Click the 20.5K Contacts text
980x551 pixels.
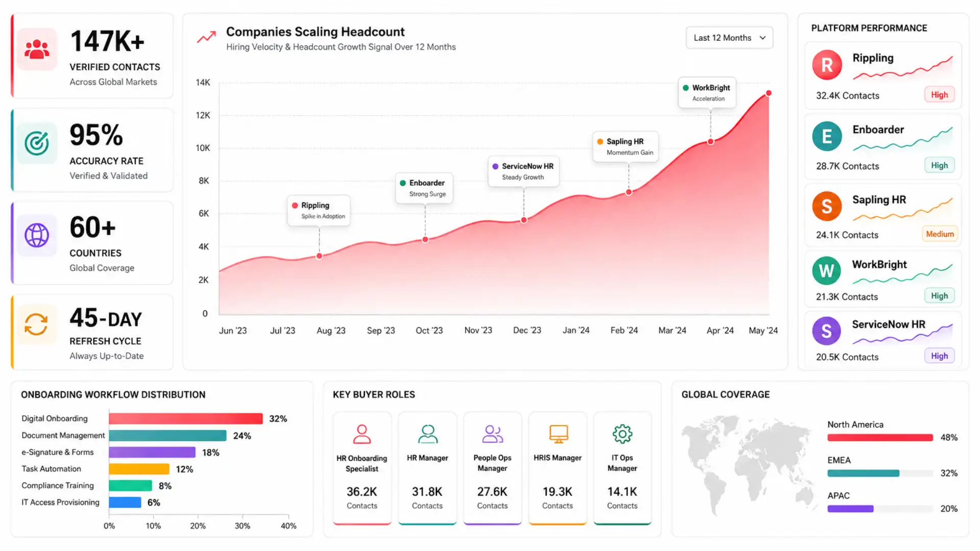pos(847,357)
